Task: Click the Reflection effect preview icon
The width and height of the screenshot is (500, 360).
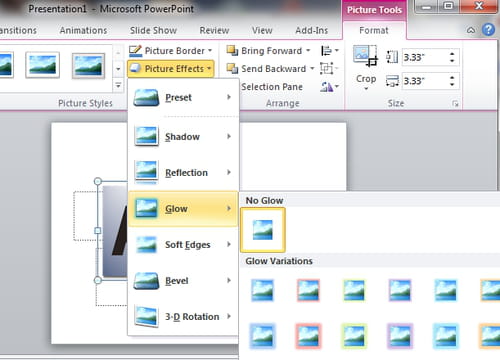Action: [146, 172]
